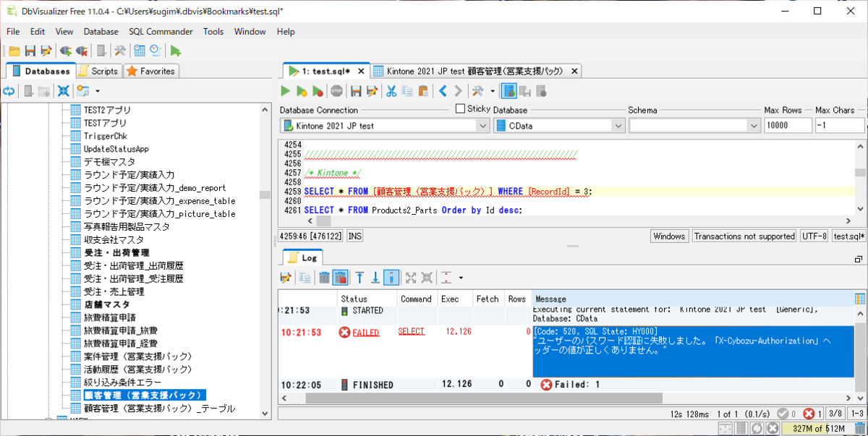Click the blue collapse-all arrows icon in Databases toolbar
This screenshot has height=436, width=868.
click(x=64, y=91)
